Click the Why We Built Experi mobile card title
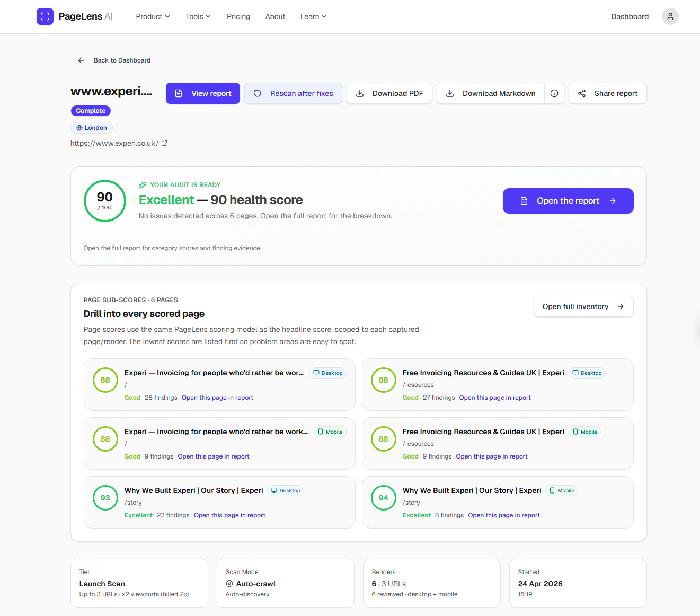This screenshot has width=700, height=616. tap(472, 490)
